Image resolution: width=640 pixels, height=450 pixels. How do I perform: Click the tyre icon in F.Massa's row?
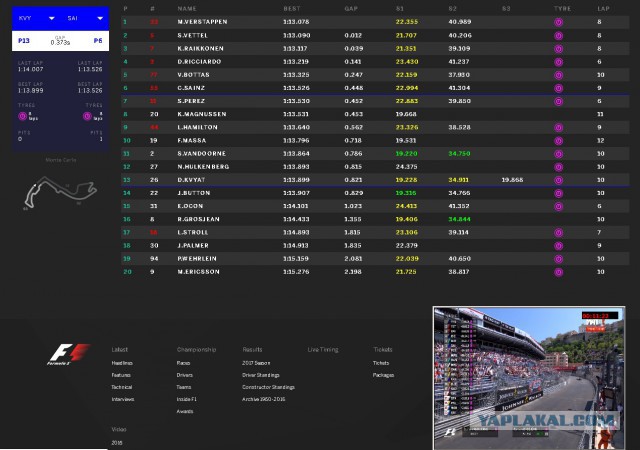coord(558,141)
